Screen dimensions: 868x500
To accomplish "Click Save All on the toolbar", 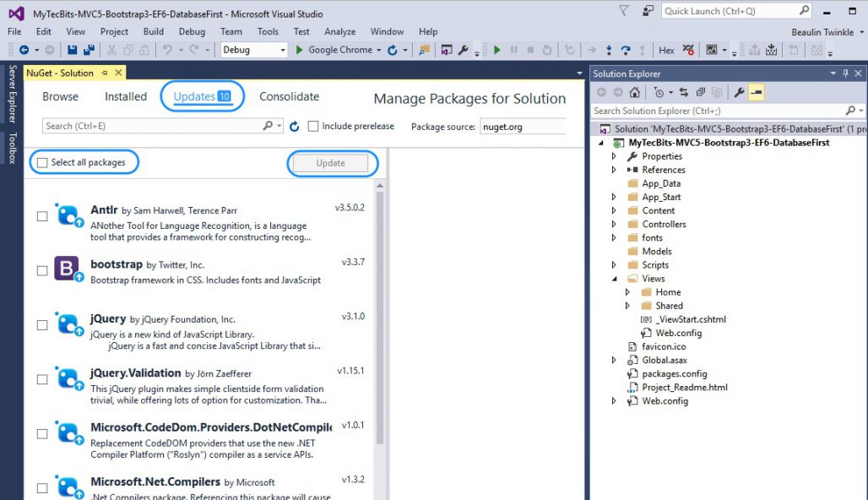I will [x=90, y=50].
